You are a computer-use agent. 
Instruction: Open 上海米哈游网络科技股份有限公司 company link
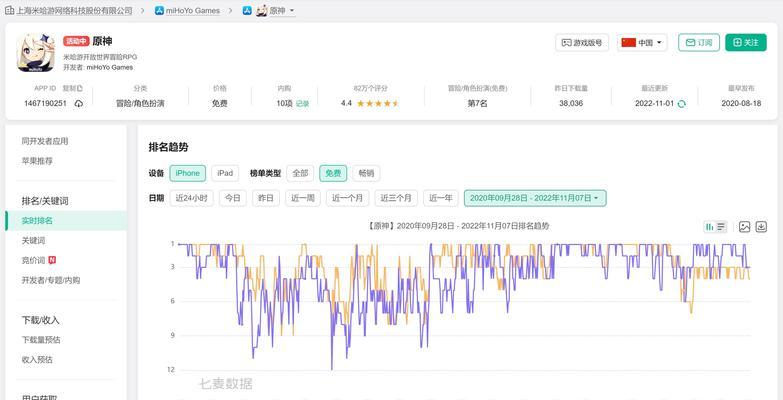click(74, 10)
